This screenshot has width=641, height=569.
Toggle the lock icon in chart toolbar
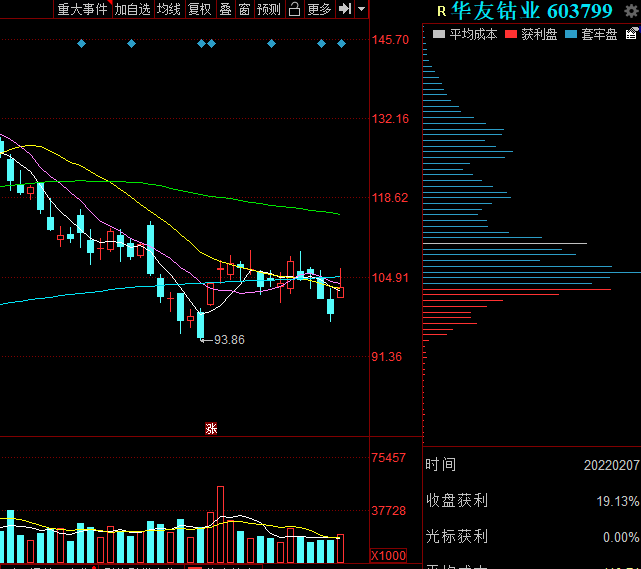click(x=294, y=9)
